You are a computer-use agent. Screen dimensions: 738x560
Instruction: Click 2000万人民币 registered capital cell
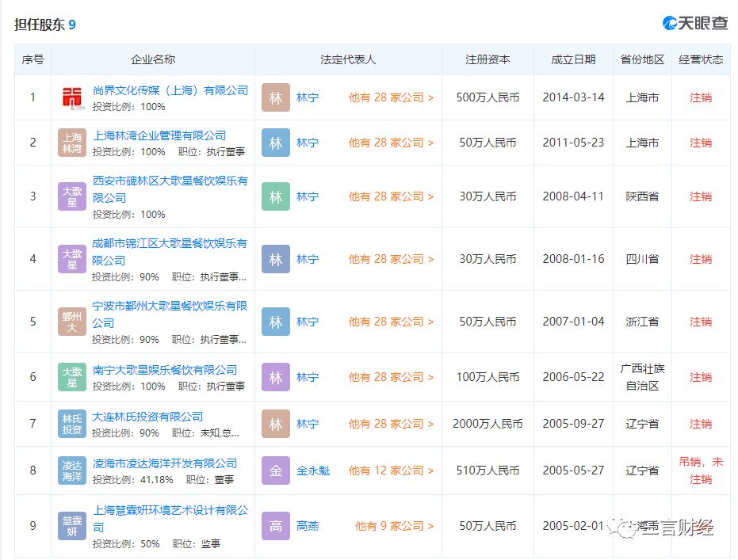[x=488, y=424]
